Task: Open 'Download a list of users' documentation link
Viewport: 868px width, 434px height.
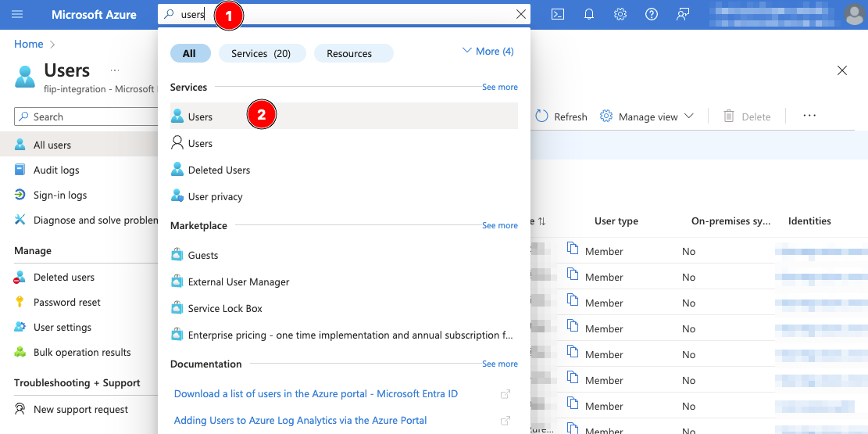Action: 316,393
